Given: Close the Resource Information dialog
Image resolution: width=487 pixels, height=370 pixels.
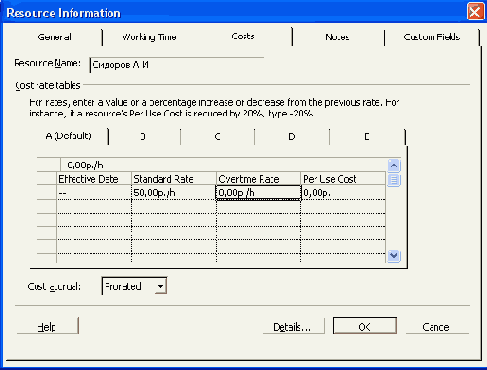Looking at the screenshot, I should coord(475,11).
